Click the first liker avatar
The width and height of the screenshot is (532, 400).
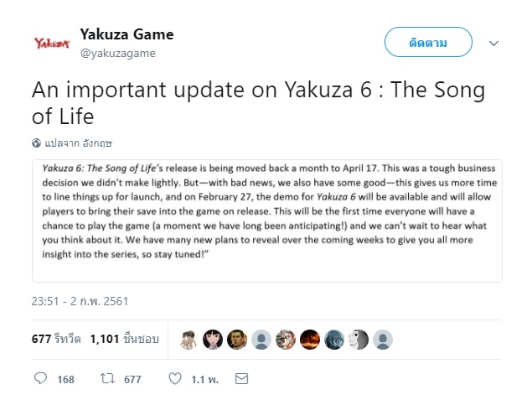tap(189, 339)
